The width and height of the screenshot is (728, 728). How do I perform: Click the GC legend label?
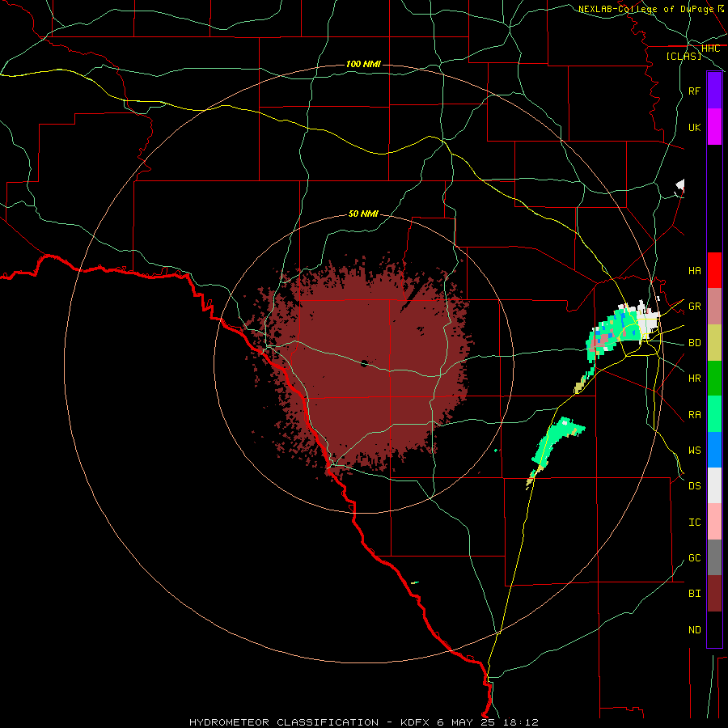click(x=694, y=558)
